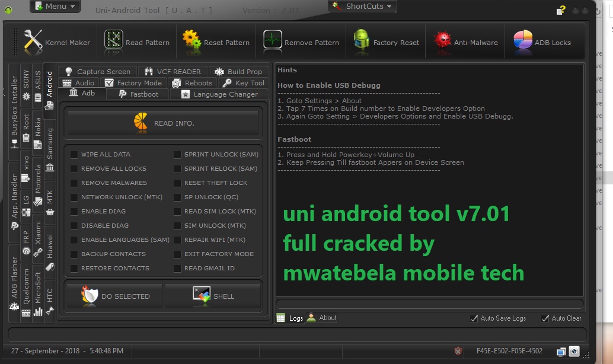Screen dimensions: 613x364
Task: Switch to the Logs tab
Action: (290, 318)
